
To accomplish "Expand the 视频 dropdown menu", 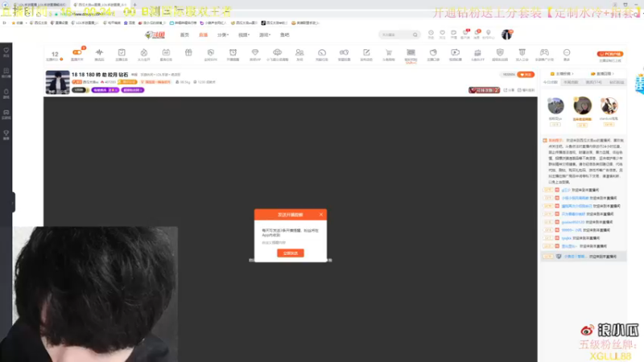I will click(244, 35).
